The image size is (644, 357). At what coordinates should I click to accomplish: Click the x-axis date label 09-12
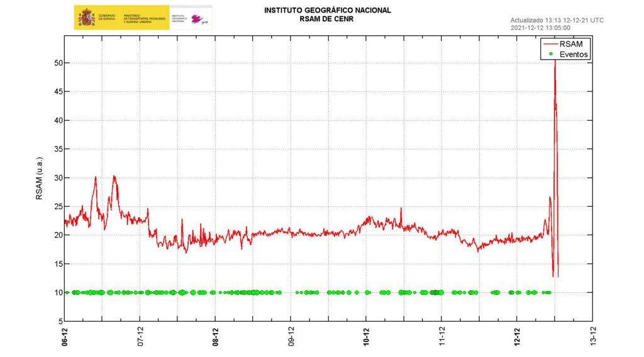pyautogui.click(x=291, y=336)
